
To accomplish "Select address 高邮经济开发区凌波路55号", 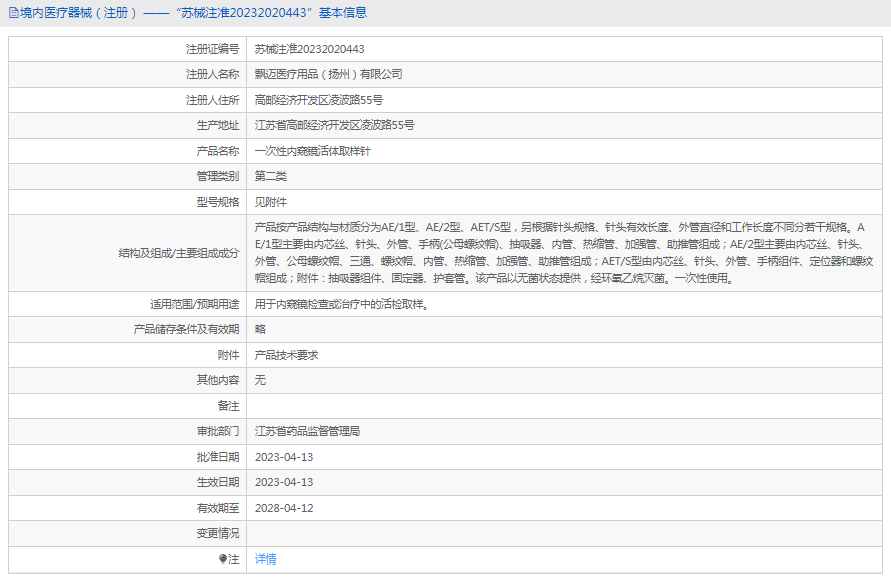I will coord(319,100).
